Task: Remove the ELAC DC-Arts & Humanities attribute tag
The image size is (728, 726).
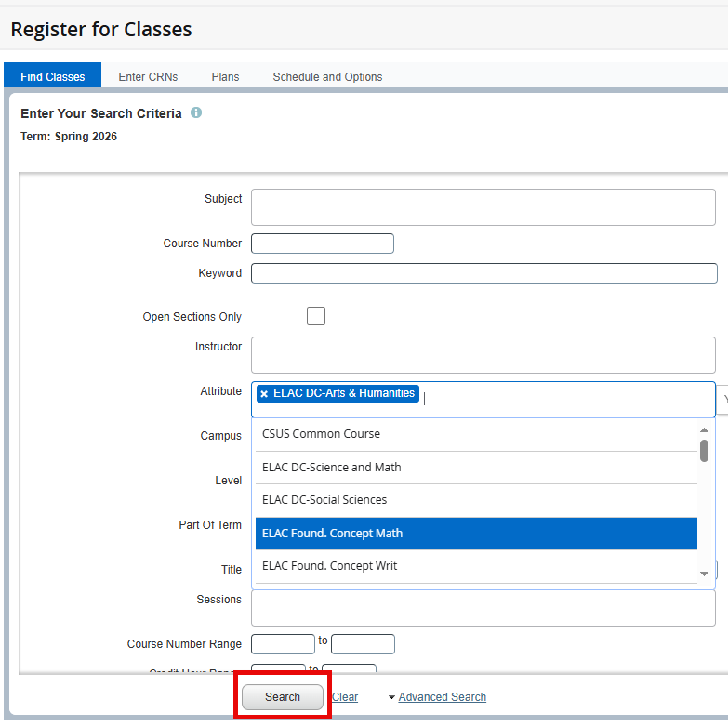Action: [264, 394]
